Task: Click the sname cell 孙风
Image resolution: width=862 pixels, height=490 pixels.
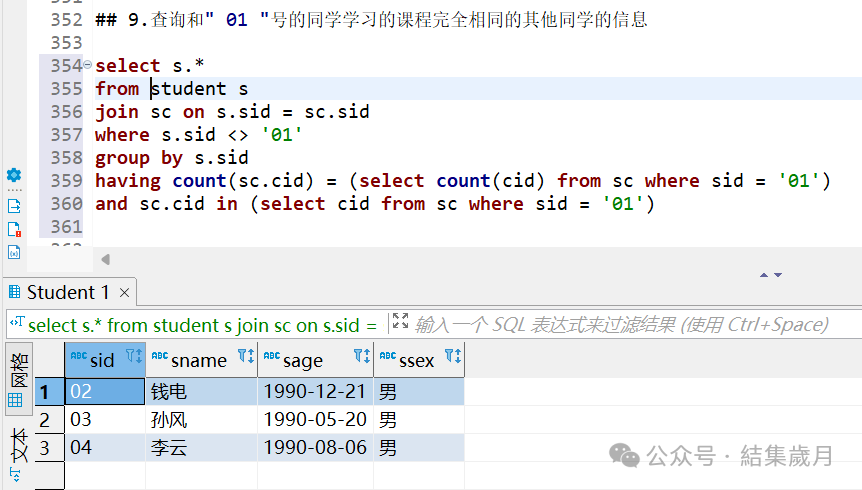Action: tap(201, 420)
